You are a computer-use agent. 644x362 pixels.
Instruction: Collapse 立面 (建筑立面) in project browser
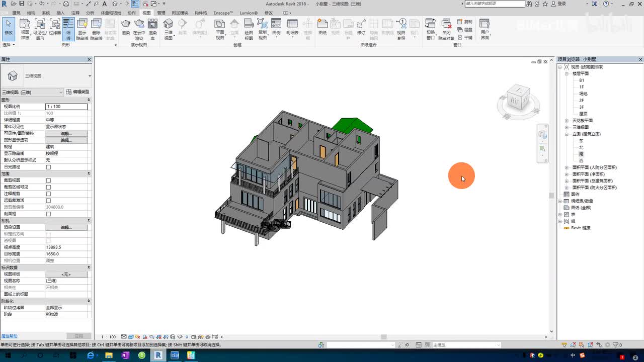point(567,134)
